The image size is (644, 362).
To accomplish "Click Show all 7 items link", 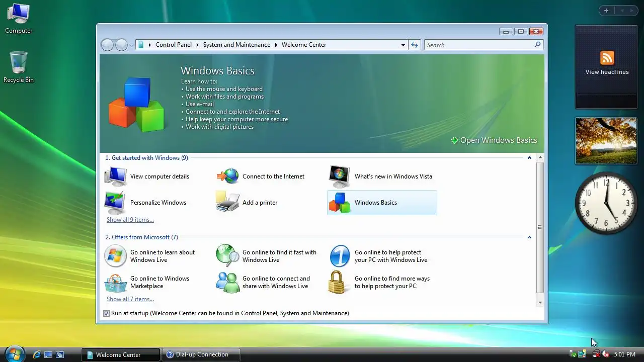I will click(x=130, y=299).
